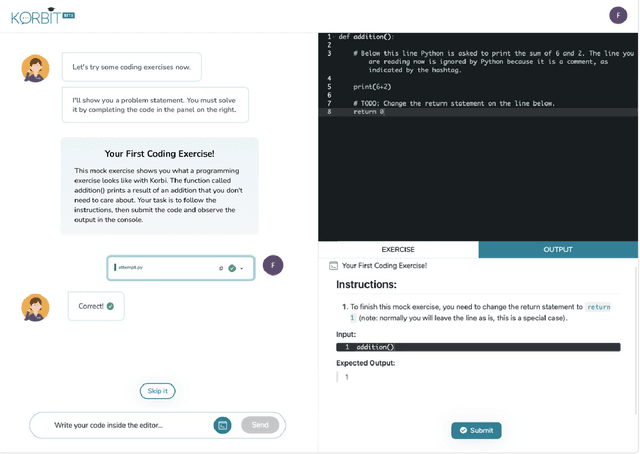Click the Skip it button

pos(157,390)
